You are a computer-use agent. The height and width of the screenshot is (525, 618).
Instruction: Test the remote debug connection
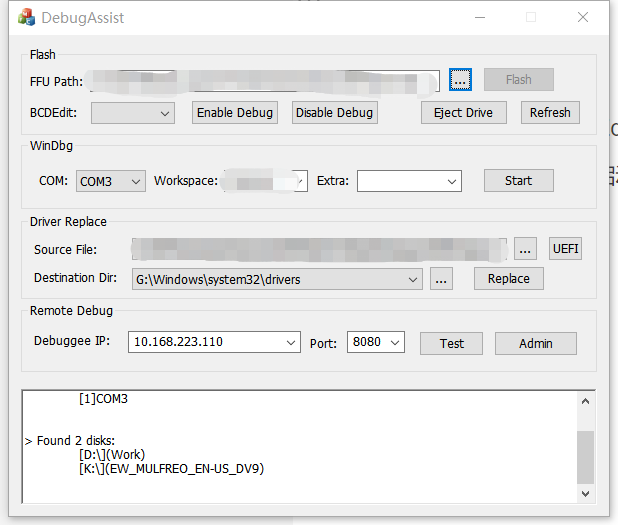[451, 344]
